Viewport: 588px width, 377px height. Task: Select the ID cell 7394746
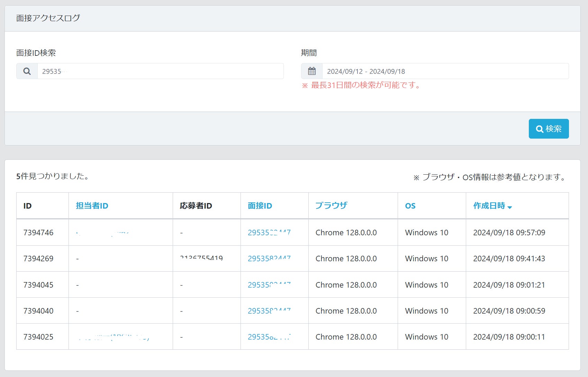pyautogui.click(x=38, y=233)
